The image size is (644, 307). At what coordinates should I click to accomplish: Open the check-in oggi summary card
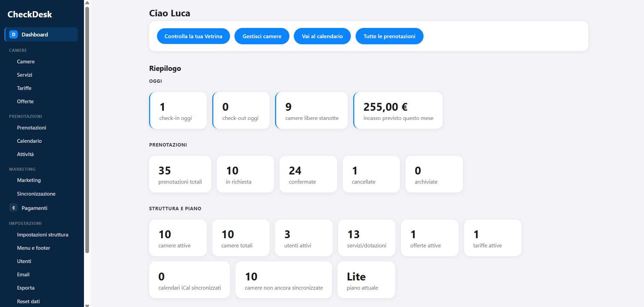coord(178,110)
